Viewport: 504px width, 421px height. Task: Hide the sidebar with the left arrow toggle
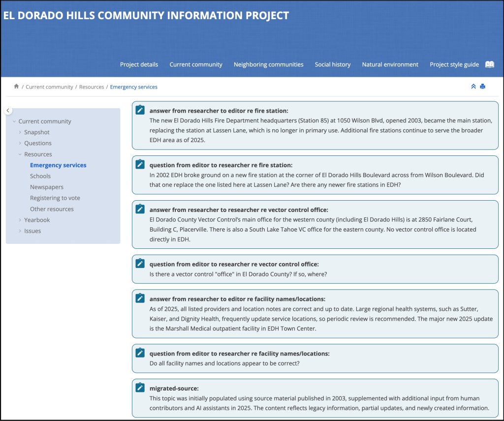click(8, 111)
